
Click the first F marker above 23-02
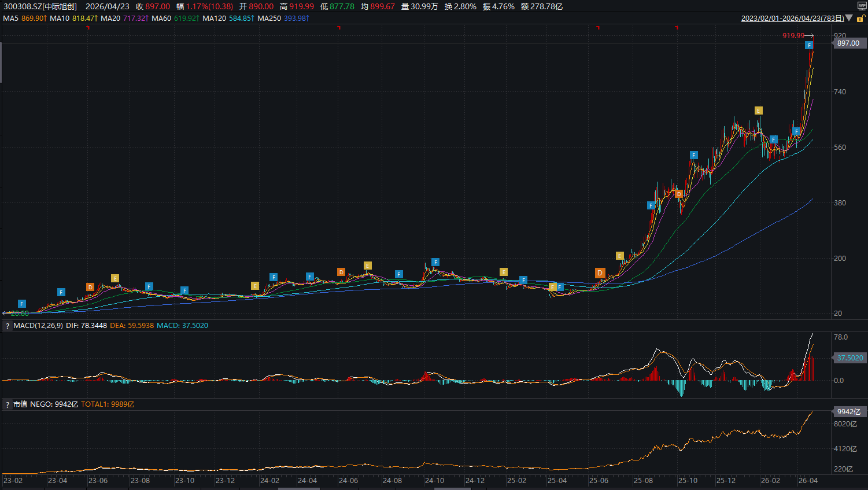tap(22, 304)
